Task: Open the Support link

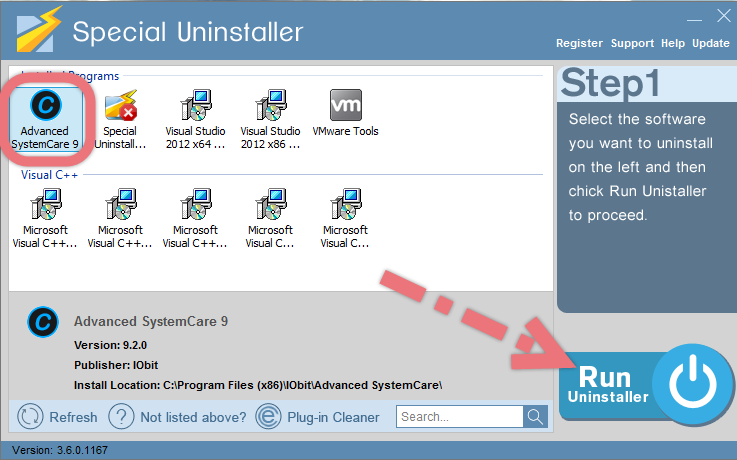Action: tap(632, 43)
